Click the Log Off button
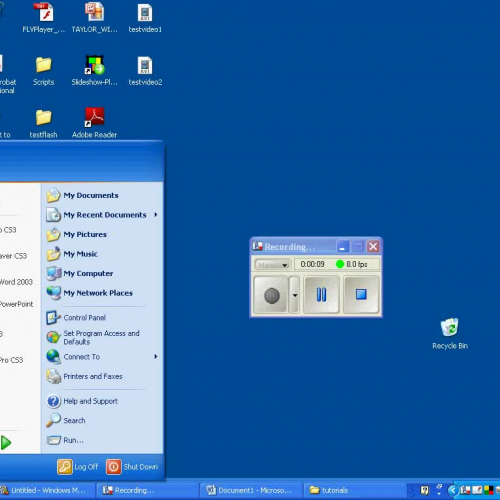The height and width of the screenshot is (500, 500). point(78,467)
